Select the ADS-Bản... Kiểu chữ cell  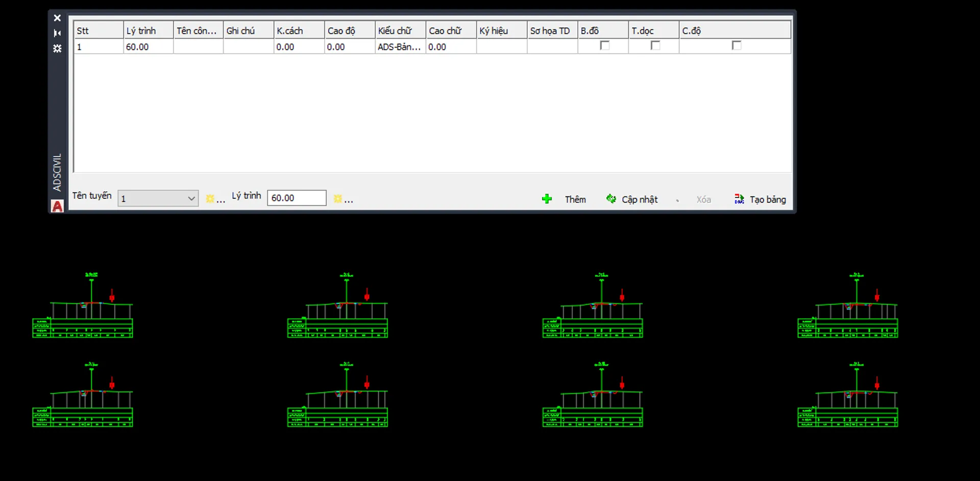[x=401, y=46]
